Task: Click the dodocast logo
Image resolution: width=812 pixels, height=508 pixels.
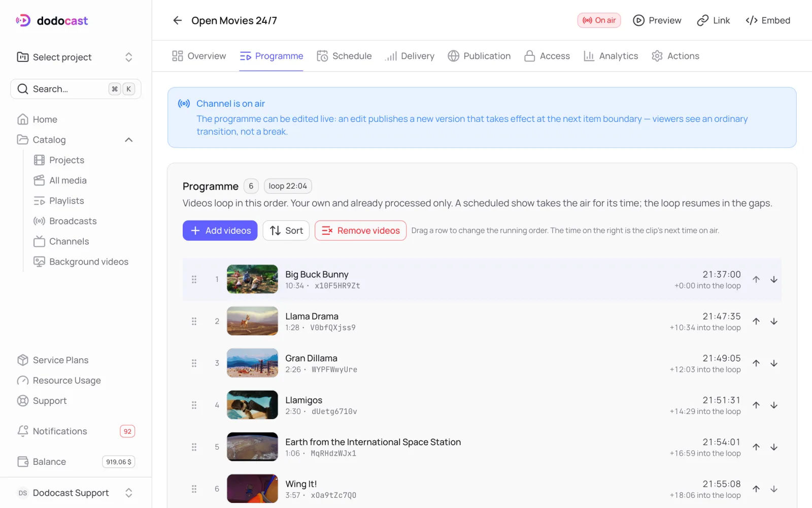Action: click(x=52, y=20)
